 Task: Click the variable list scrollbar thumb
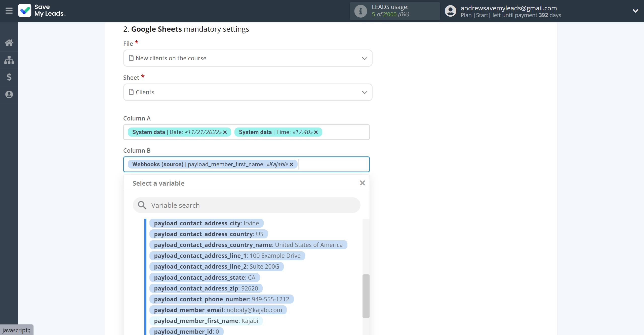pyautogui.click(x=366, y=296)
